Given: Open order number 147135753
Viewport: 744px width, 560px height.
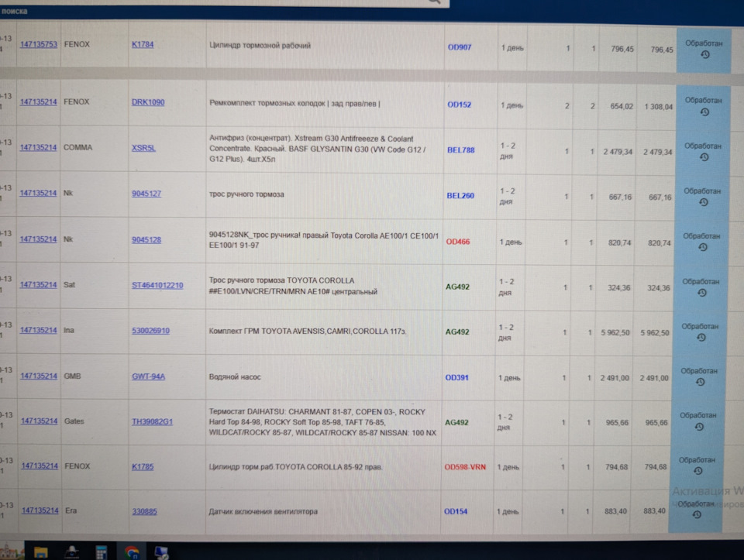Looking at the screenshot, I should pos(39,45).
